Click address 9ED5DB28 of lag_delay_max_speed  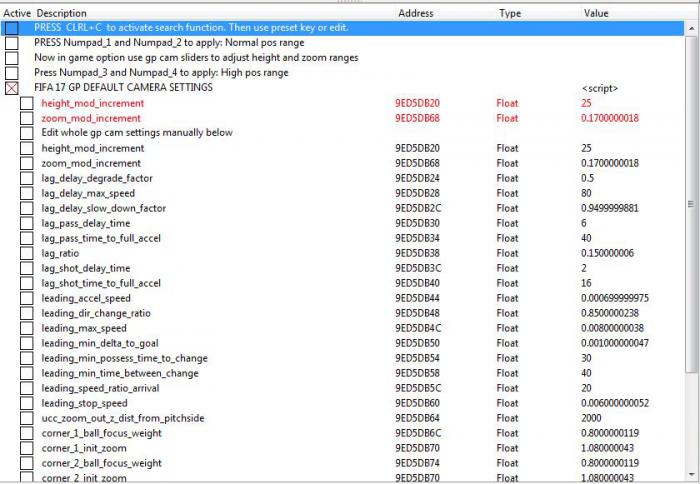click(417, 193)
